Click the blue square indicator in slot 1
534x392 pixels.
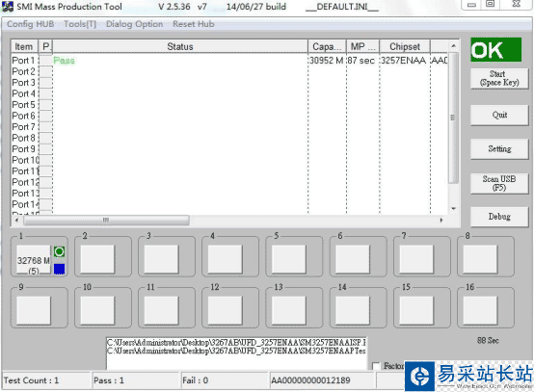tap(59, 269)
